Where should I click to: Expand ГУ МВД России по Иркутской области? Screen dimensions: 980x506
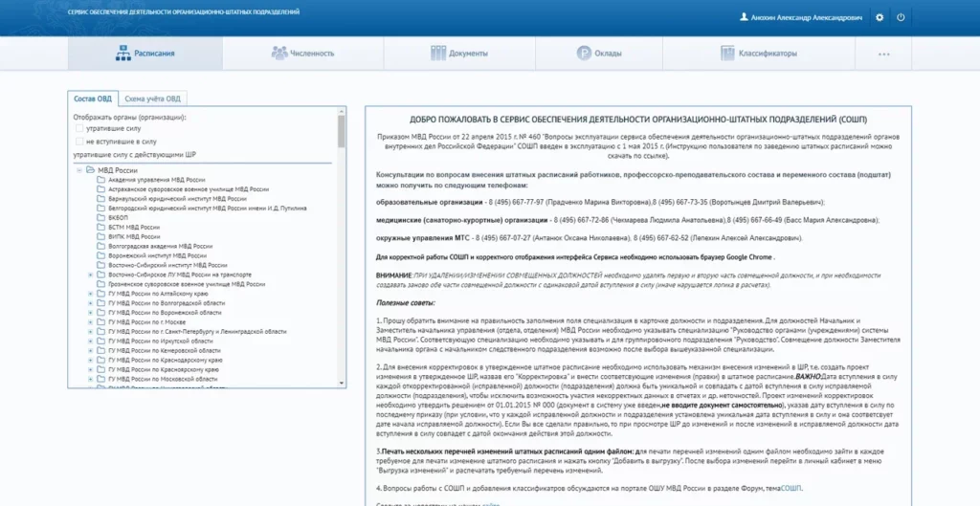click(x=91, y=341)
